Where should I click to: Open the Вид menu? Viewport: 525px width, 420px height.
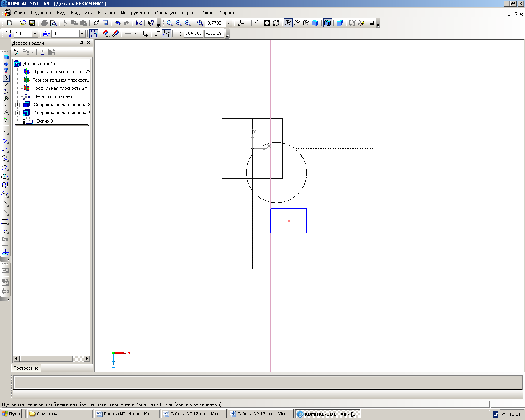[x=61, y=13]
